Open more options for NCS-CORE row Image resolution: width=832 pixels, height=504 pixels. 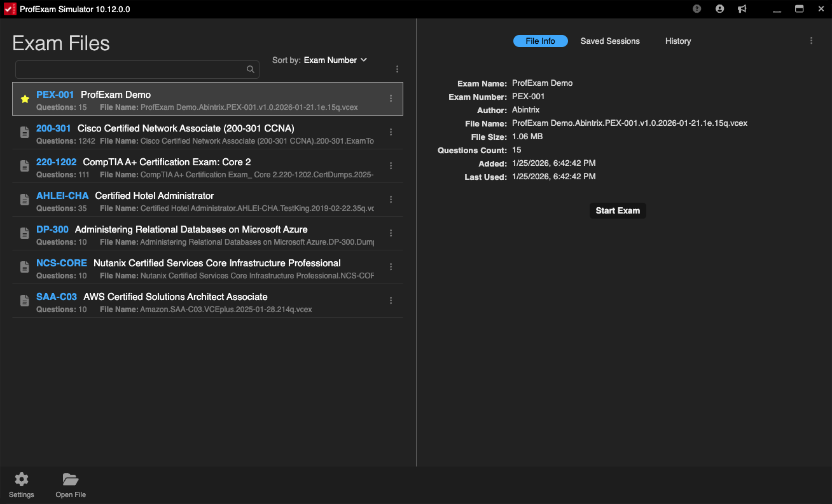point(391,267)
